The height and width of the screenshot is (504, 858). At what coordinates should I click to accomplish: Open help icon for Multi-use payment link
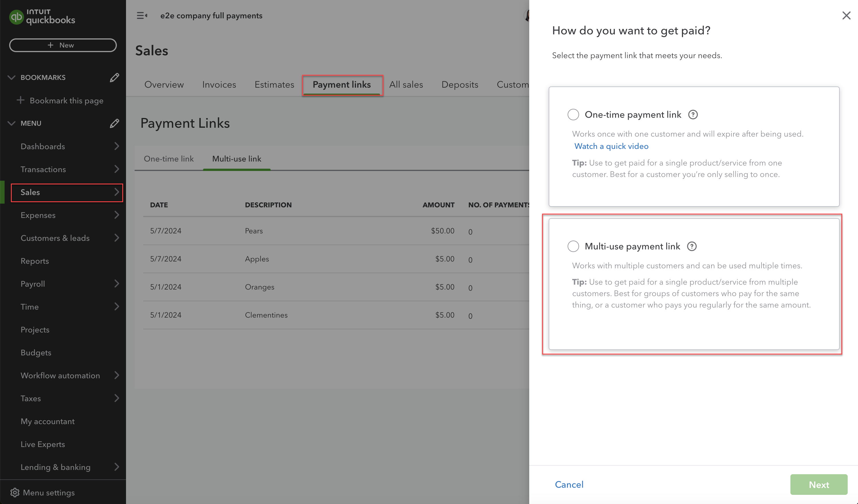coord(692,246)
